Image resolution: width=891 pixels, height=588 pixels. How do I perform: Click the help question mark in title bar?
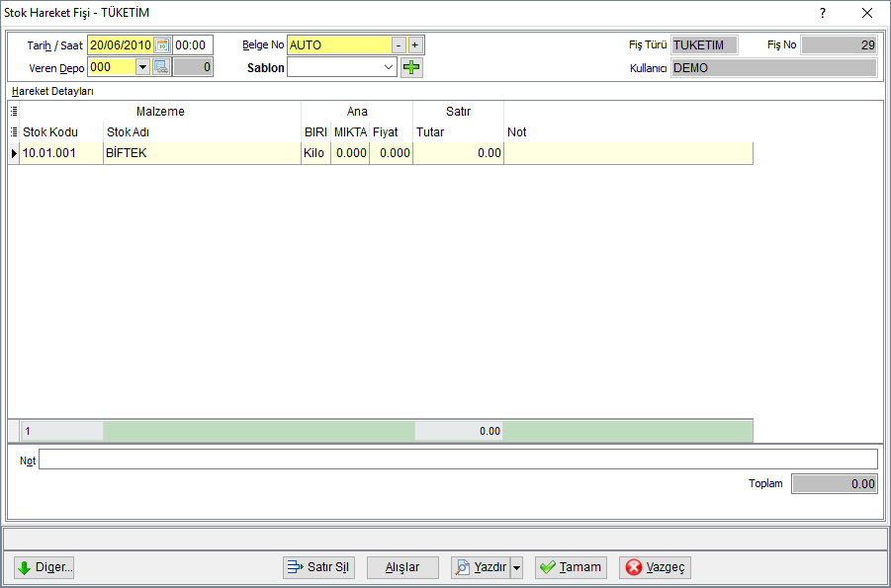point(822,13)
